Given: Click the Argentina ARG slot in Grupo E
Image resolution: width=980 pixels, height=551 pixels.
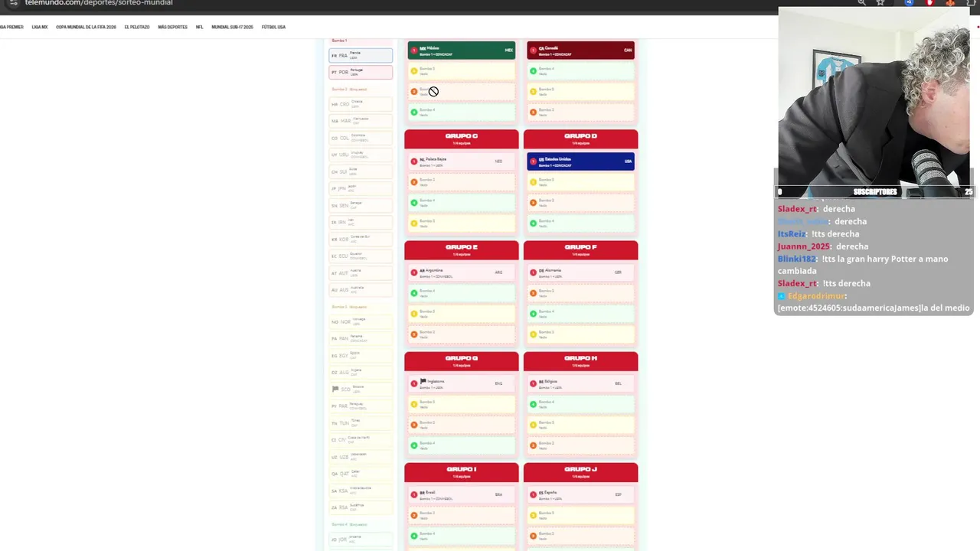Looking at the screenshot, I should pyautogui.click(x=462, y=272).
